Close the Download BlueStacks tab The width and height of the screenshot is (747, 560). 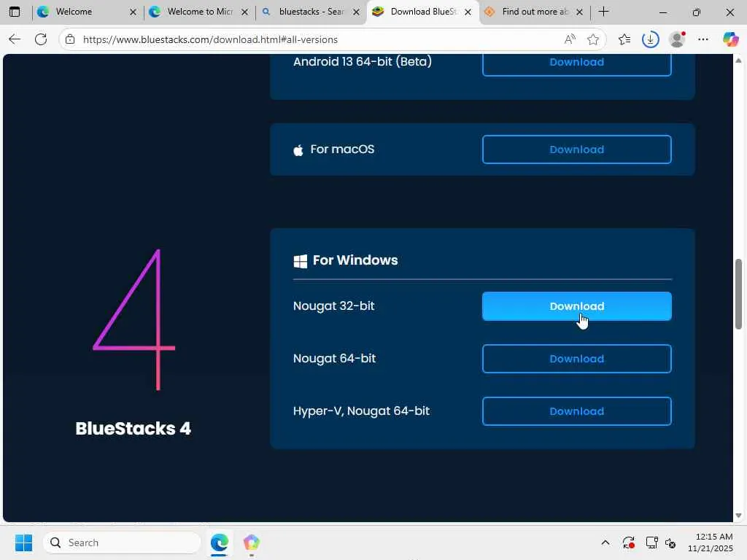pyautogui.click(x=468, y=12)
